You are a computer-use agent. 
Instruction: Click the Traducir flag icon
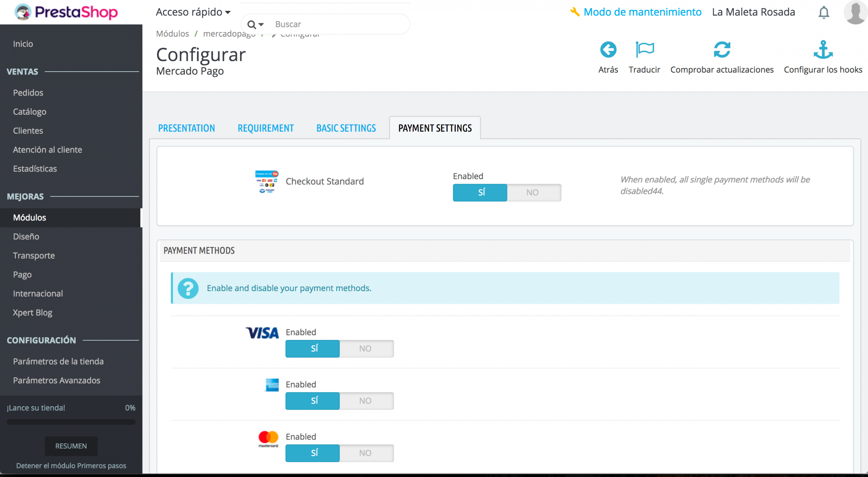pyautogui.click(x=644, y=50)
